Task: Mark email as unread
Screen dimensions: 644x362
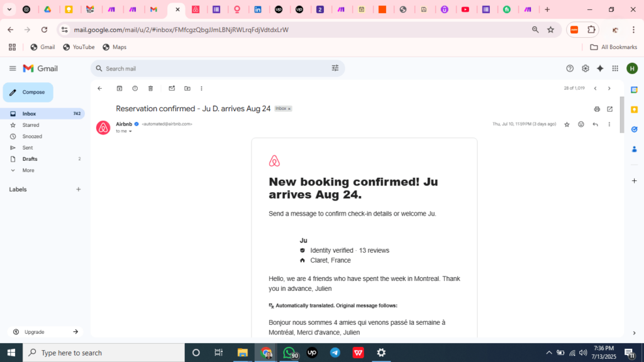Action: [172, 88]
